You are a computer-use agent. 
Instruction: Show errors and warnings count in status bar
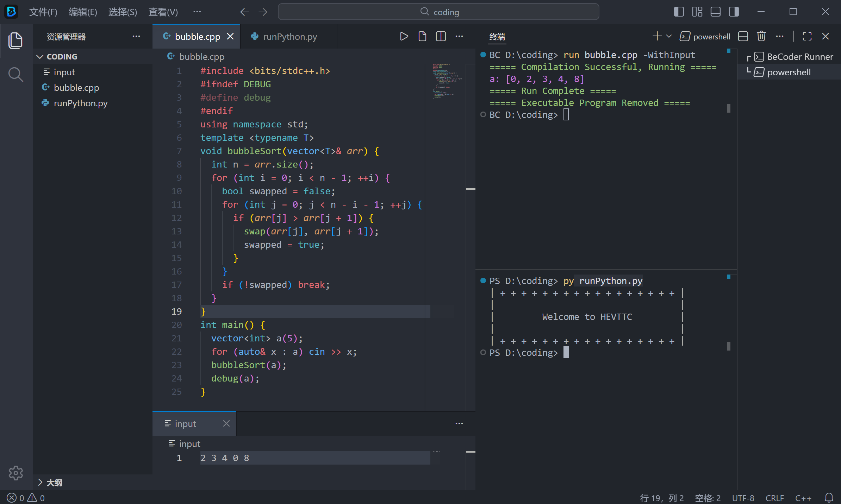coord(26,498)
